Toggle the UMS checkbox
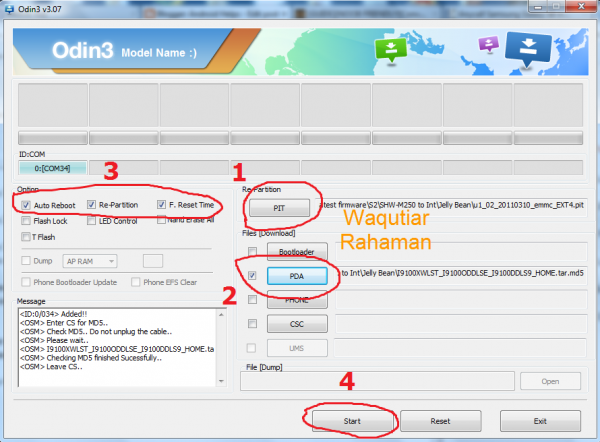 251,348
